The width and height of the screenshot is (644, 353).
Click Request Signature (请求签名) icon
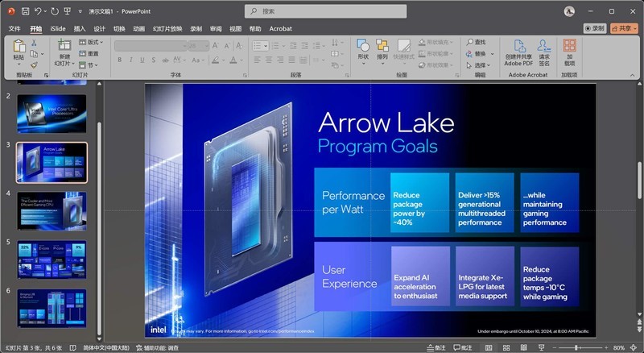point(544,46)
